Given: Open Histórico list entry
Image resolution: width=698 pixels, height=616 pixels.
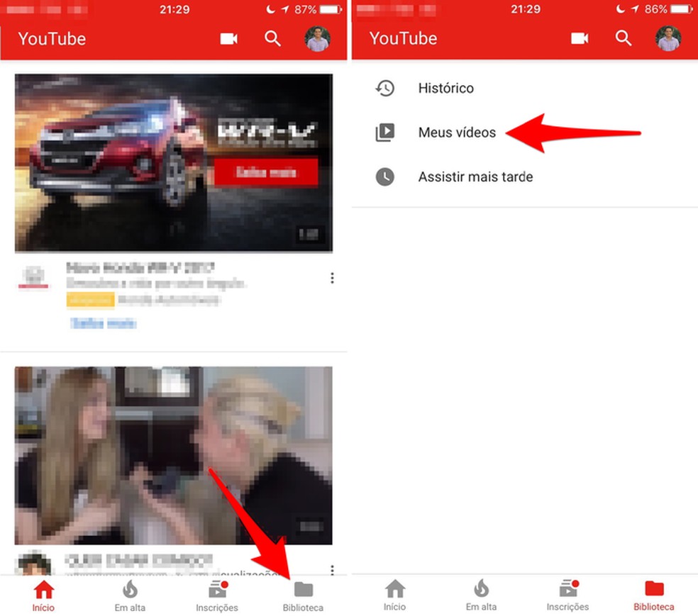Looking at the screenshot, I should (525, 88).
